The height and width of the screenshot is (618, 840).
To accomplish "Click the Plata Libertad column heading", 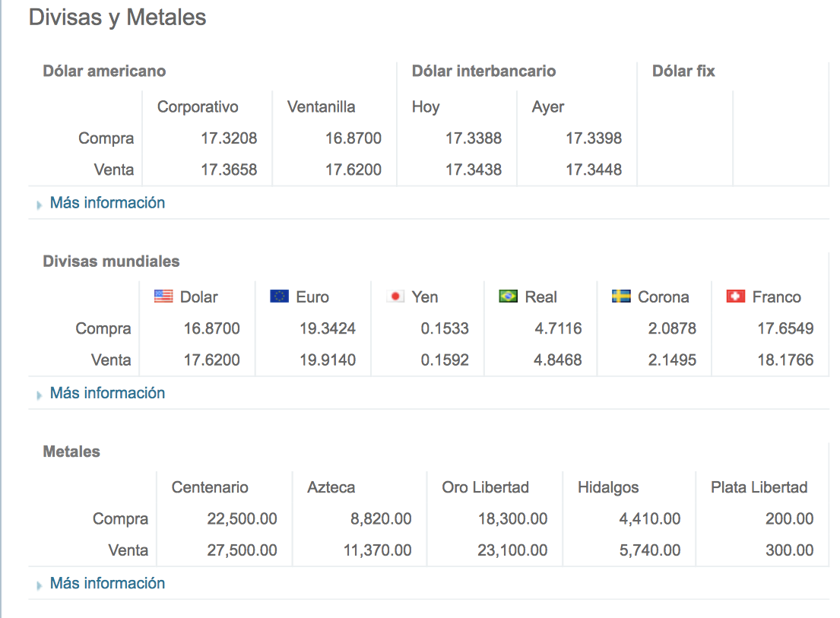I will 759,487.
